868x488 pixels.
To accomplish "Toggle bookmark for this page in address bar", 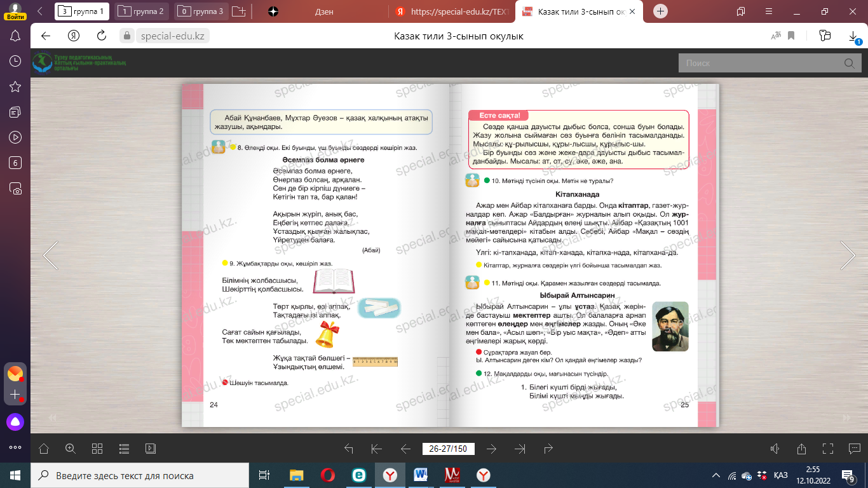I will coord(792,36).
